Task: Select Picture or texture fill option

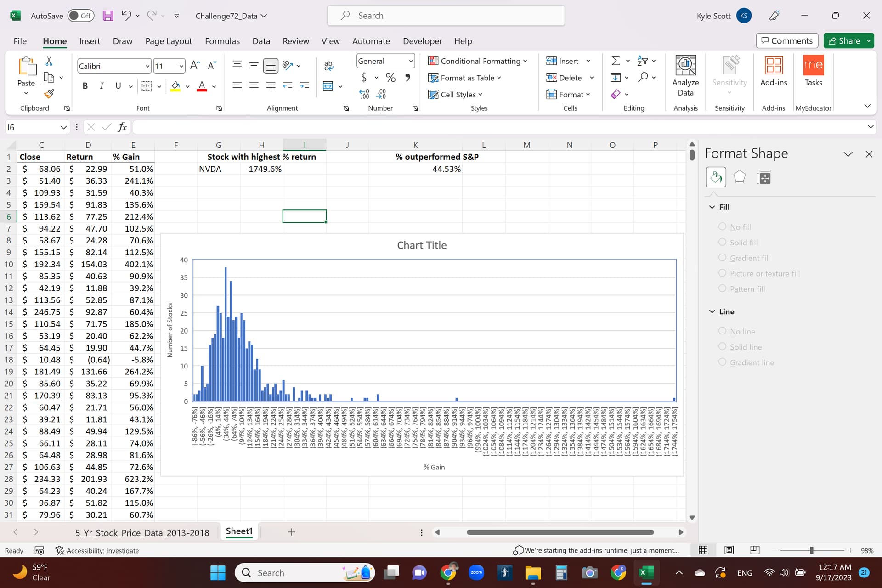Action: point(722,273)
